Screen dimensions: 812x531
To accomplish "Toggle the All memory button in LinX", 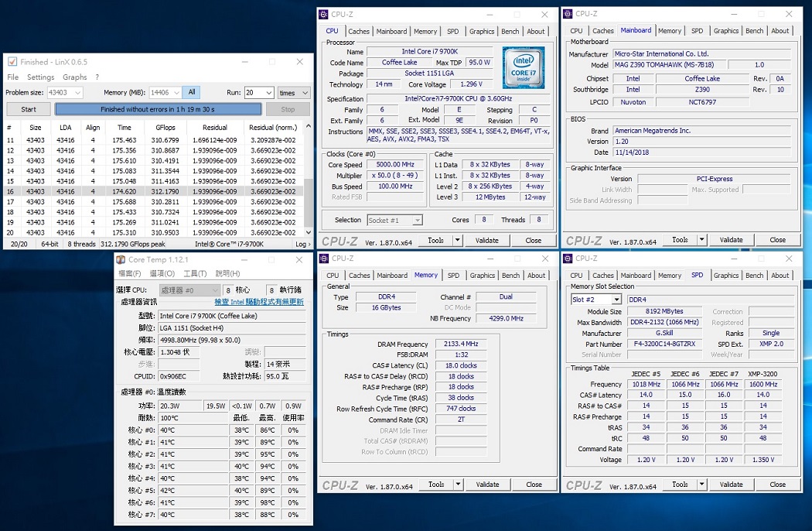I will [192, 92].
